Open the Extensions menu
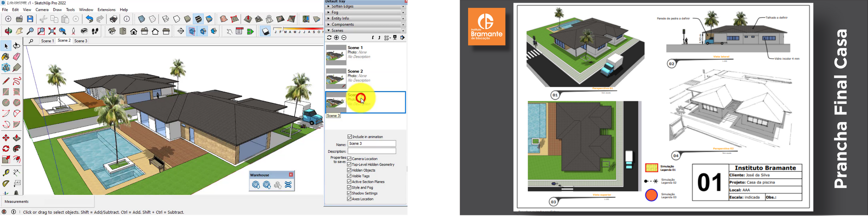The width and height of the screenshot is (868, 216). [x=106, y=10]
